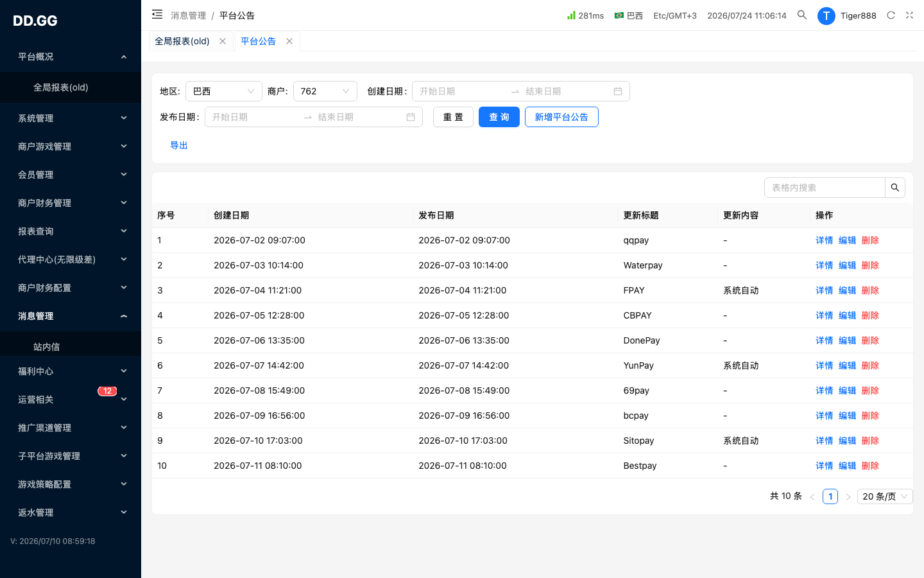Expand the 代理中心(无限级差) menu
The width and height of the screenshot is (924, 578).
(x=71, y=259)
